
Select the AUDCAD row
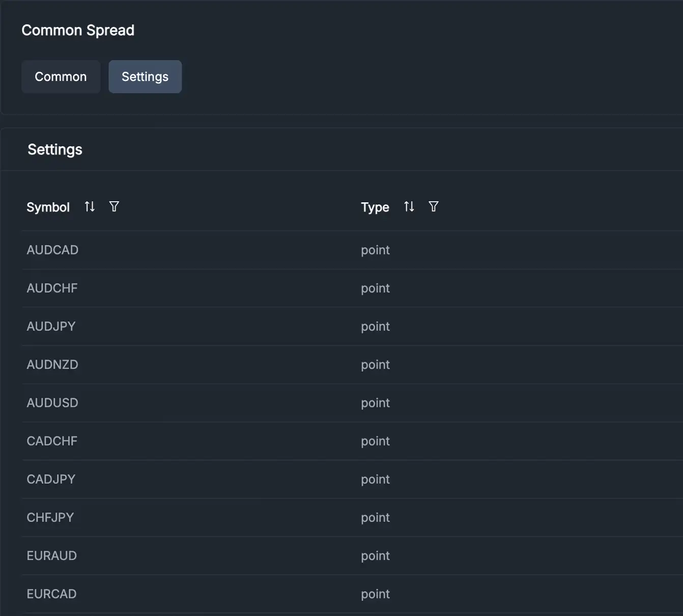(x=52, y=250)
